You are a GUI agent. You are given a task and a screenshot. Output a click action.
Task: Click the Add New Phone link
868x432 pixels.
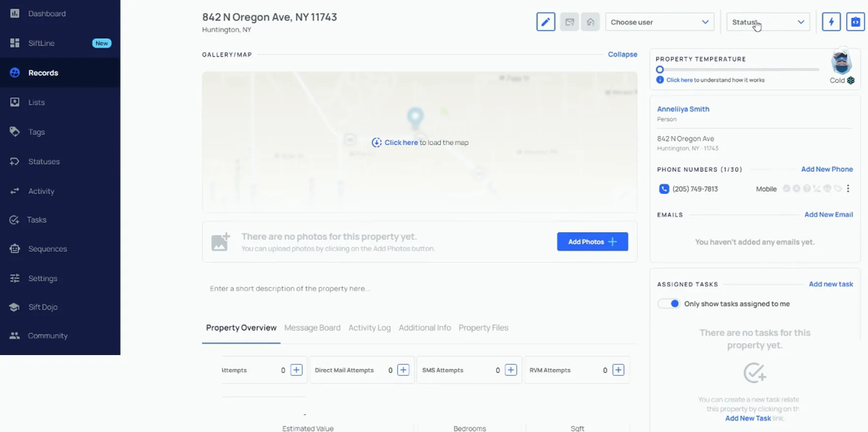coord(827,169)
